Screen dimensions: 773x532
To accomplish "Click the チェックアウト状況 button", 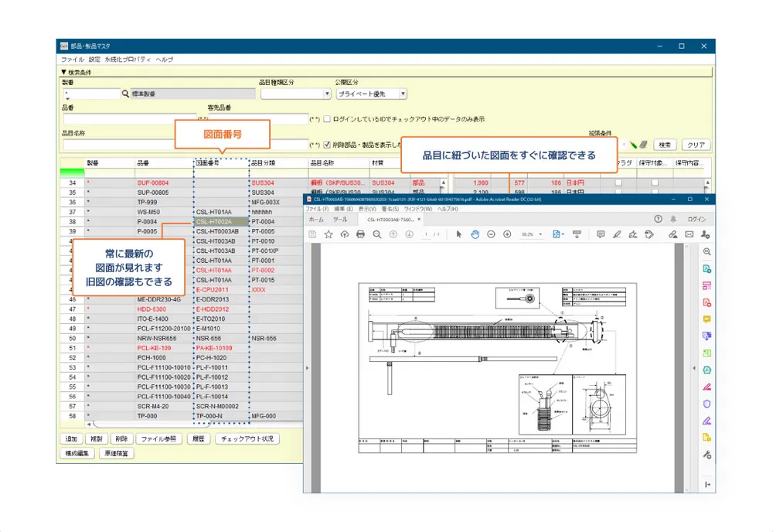I will (247, 438).
